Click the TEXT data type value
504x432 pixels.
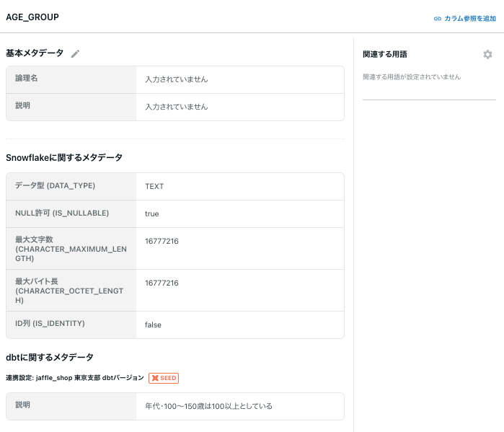(154, 186)
